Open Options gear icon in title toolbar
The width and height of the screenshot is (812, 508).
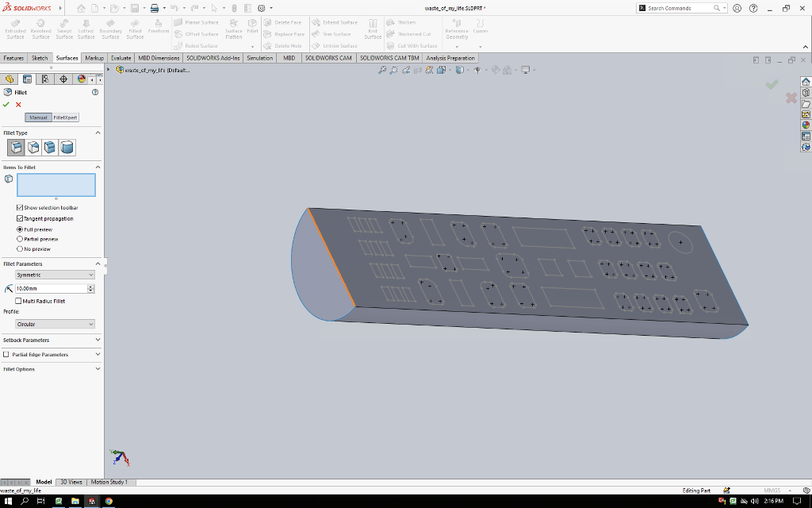[262, 8]
